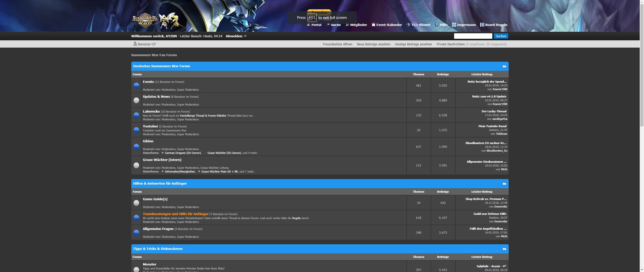Click the Impressum info icon
This screenshot has height=272, width=644.
(x=454, y=25)
